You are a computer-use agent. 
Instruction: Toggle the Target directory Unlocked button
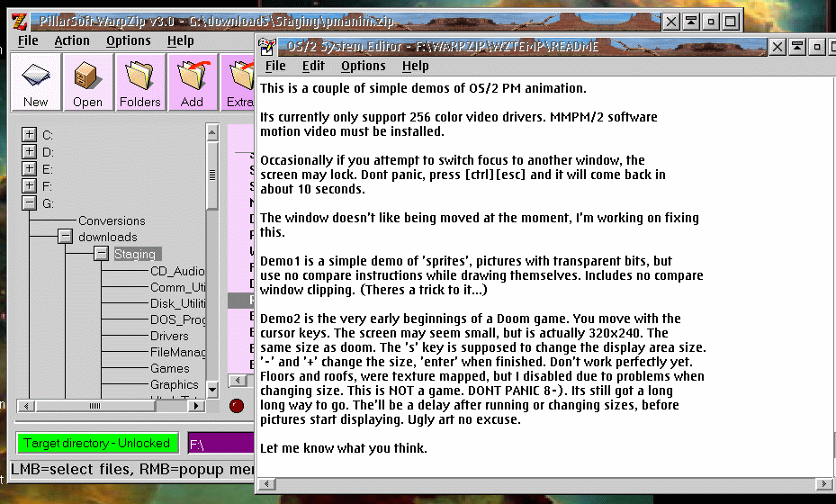[97, 443]
